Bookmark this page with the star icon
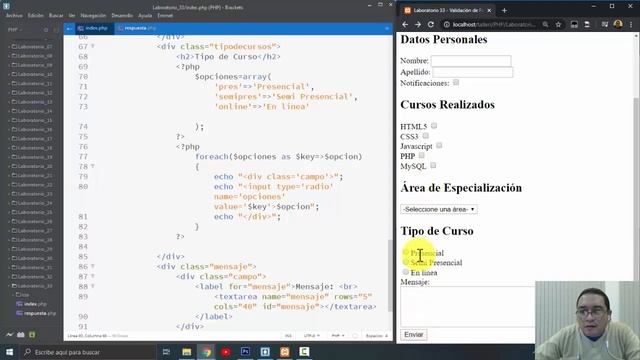The height and width of the screenshot is (360, 640). tap(558, 24)
